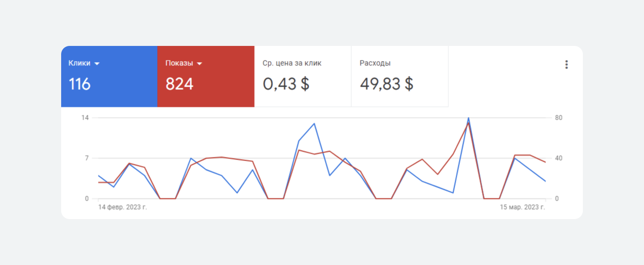Click the 14 февр. 2023 г. start date label
The height and width of the screenshot is (265, 644).
point(123,207)
